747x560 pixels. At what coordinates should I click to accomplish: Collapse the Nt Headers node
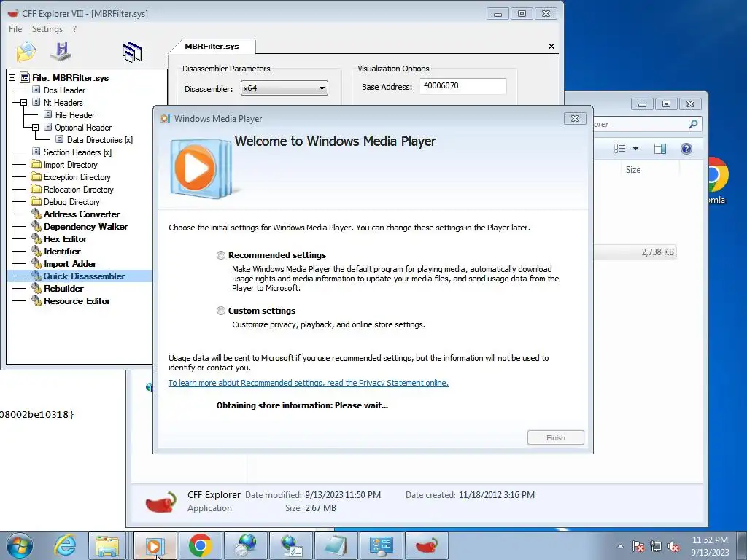[x=23, y=102]
